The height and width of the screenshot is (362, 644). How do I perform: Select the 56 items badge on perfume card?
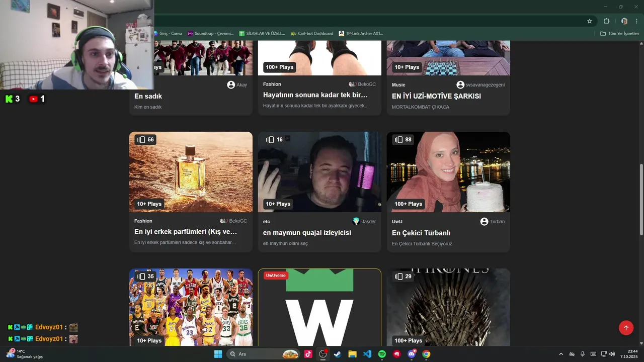click(145, 140)
